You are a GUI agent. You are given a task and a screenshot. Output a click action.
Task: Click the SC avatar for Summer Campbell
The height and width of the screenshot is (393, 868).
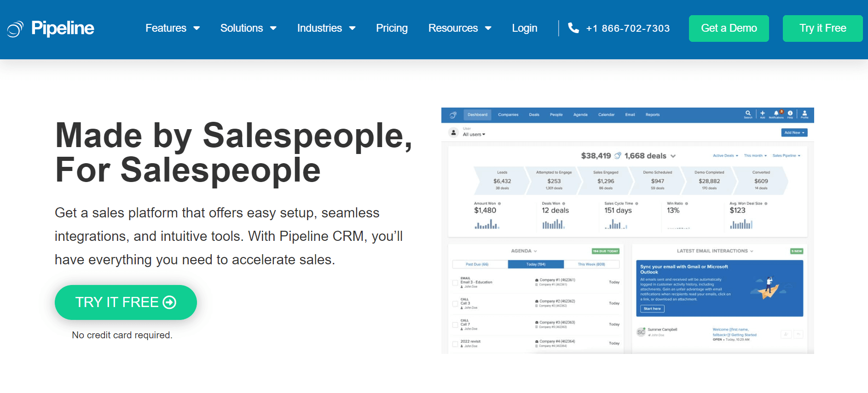pyautogui.click(x=641, y=332)
